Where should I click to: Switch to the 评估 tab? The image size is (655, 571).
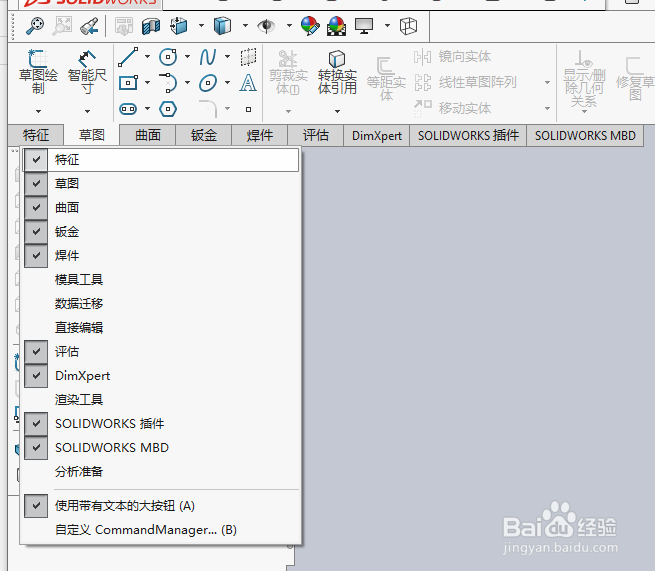[x=316, y=135]
